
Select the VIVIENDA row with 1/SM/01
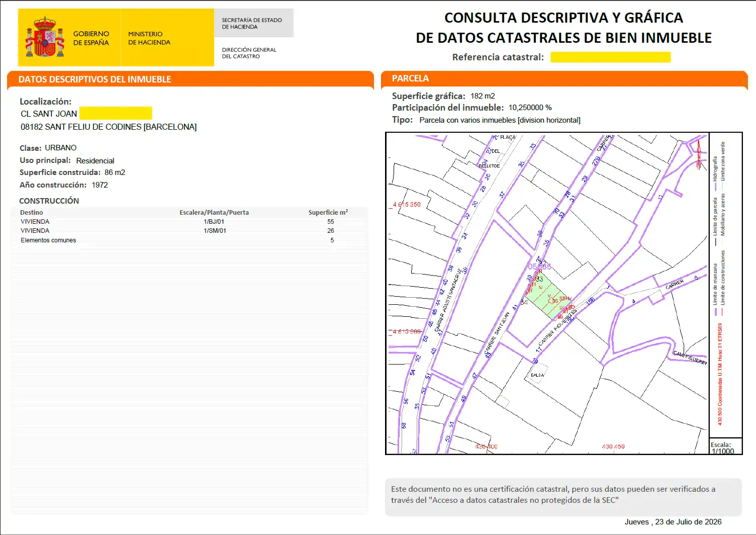click(189, 231)
